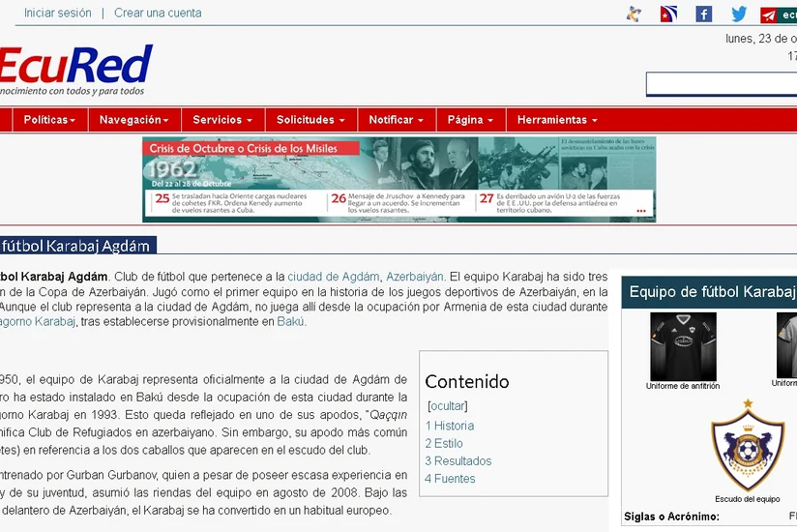This screenshot has height=532, width=797.
Task: Click the Siglas o Acrónimo label
Action: [671, 517]
